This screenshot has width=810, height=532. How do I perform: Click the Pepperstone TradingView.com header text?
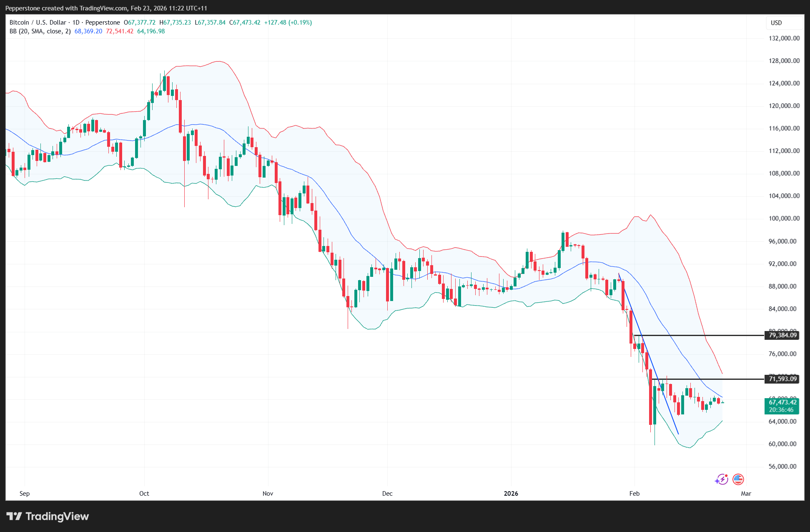(x=106, y=8)
